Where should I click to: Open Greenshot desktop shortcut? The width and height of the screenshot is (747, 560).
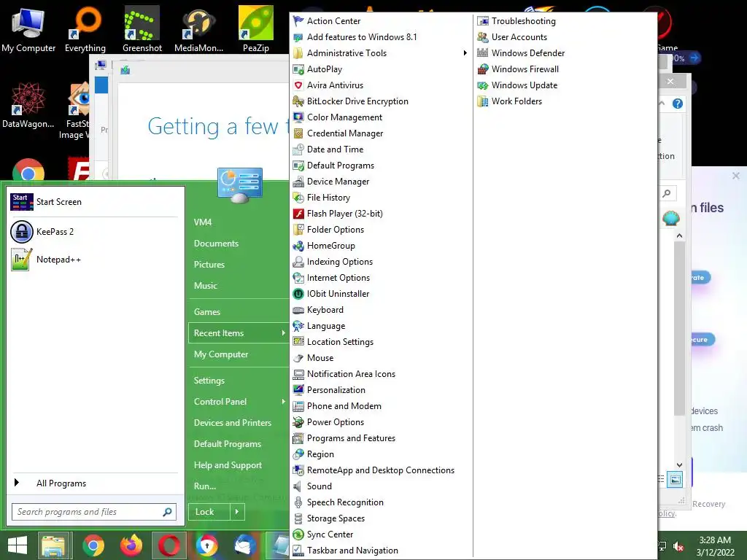142,28
